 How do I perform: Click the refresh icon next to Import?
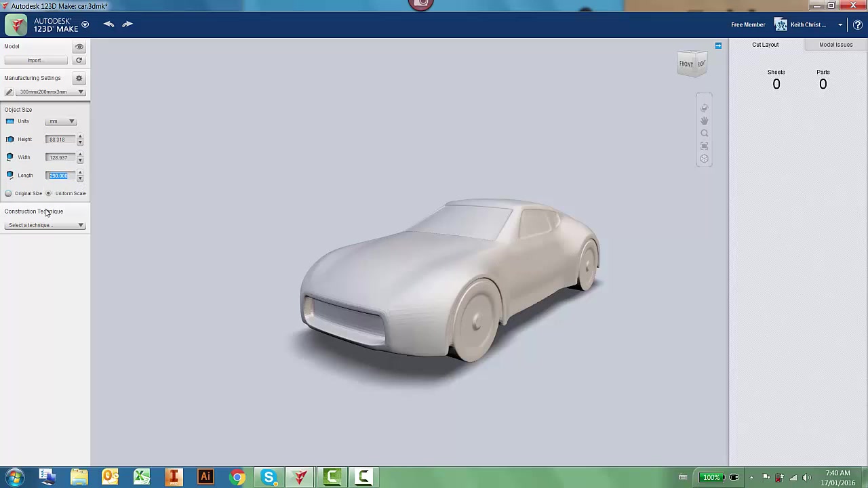tap(79, 60)
